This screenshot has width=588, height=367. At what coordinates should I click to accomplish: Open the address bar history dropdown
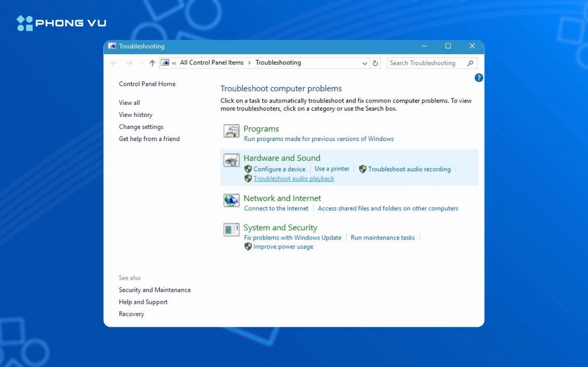click(x=364, y=63)
